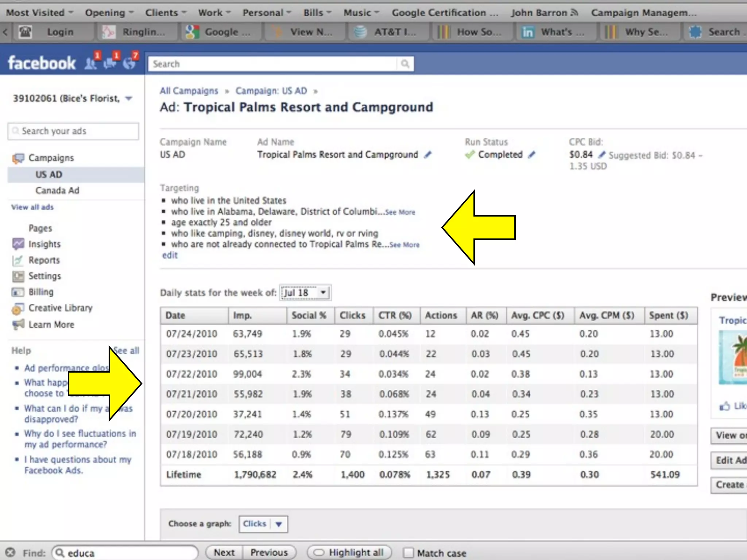This screenshot has width=747, height=560.
Task: Select Canada Ad campaign in sidebar
Action: [57, 190]
